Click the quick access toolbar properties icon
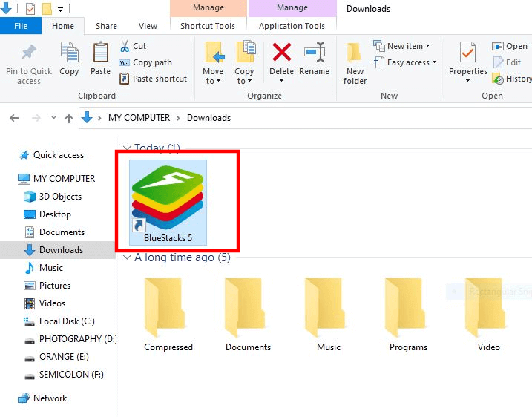 30,8
